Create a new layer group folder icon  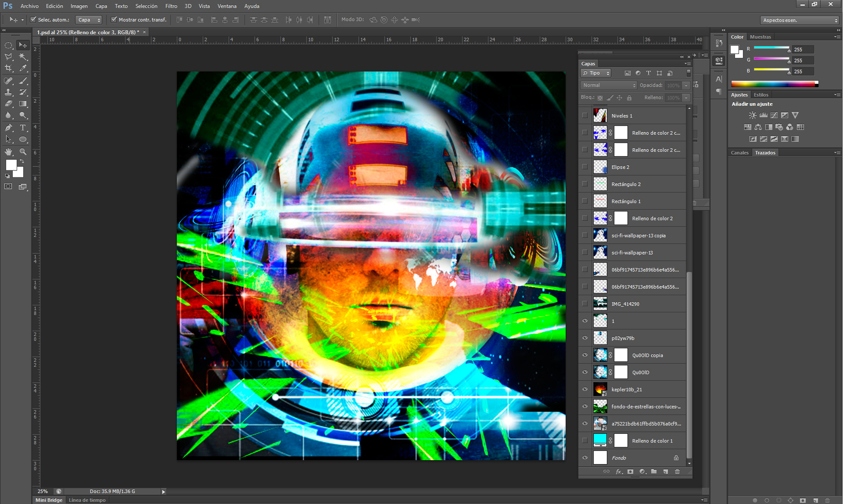tap(654, 472)
